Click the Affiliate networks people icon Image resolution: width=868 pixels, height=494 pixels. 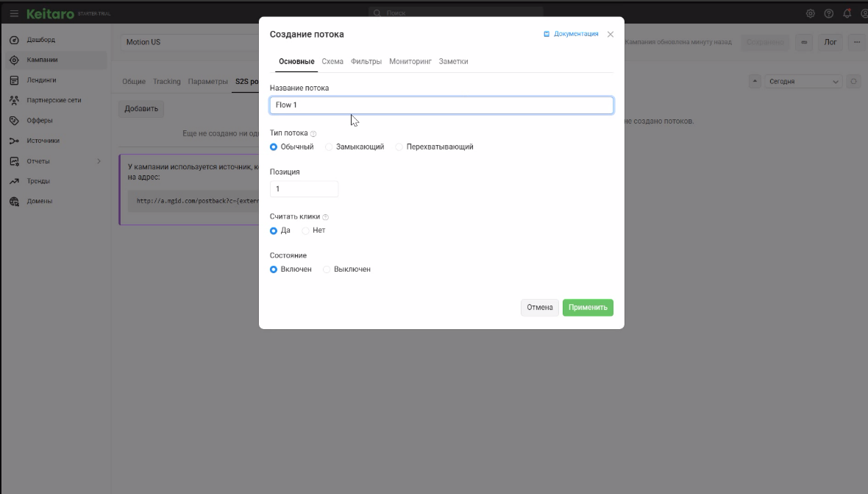coord(14,100)
